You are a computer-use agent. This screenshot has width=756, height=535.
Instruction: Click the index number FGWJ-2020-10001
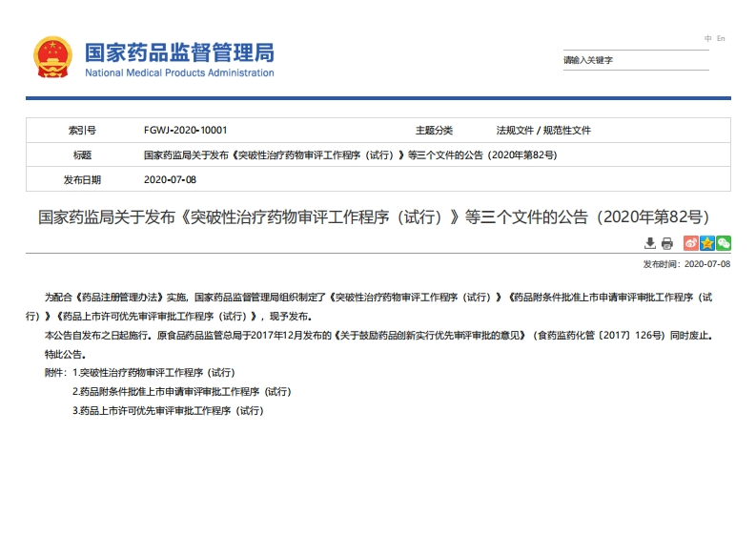[185, 130]
